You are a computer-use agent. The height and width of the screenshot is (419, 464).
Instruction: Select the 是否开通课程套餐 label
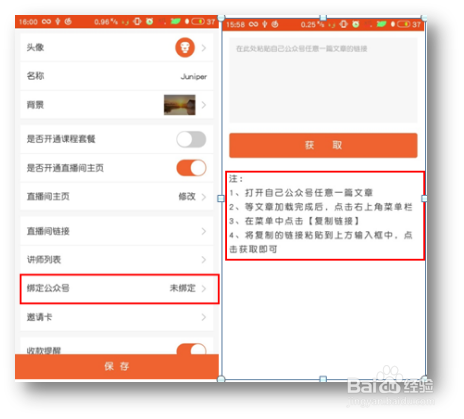[x=61, y=139]
